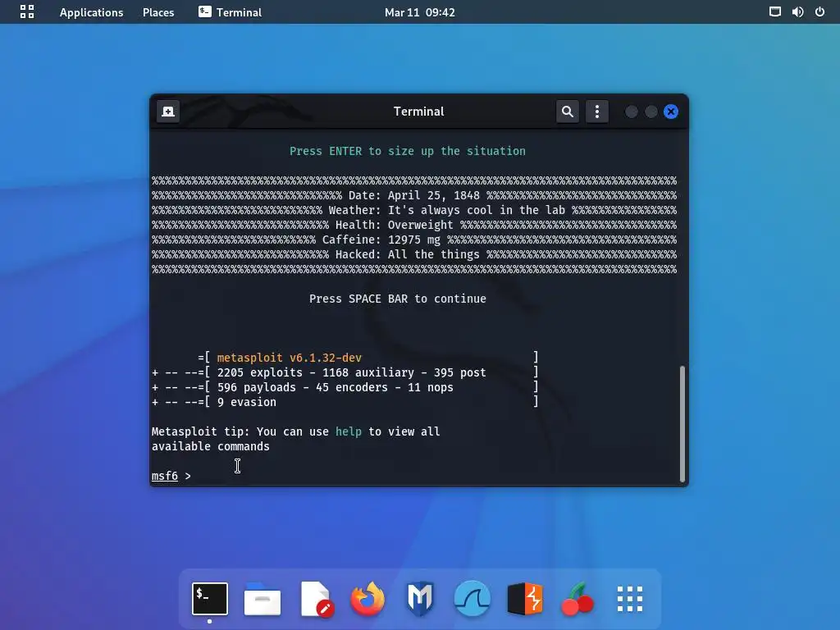
Task: Click the Terminal title bar label
Action: point(418,112)
